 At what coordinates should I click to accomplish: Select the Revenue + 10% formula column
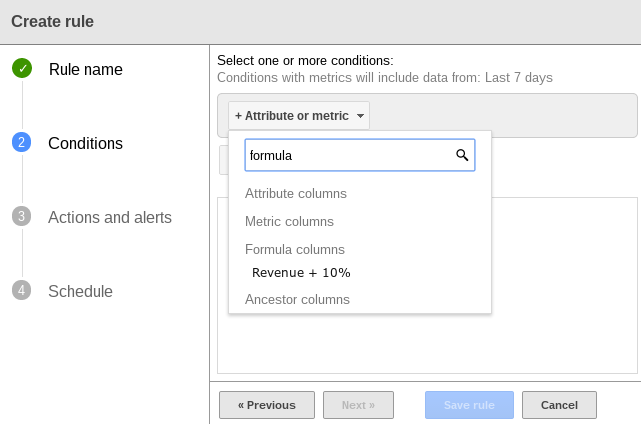(301, 273)
